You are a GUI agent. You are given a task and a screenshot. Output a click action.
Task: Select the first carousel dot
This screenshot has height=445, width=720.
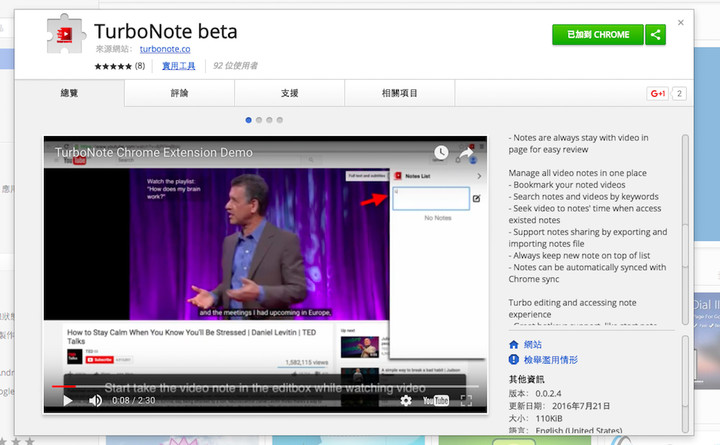click(248, 120)
